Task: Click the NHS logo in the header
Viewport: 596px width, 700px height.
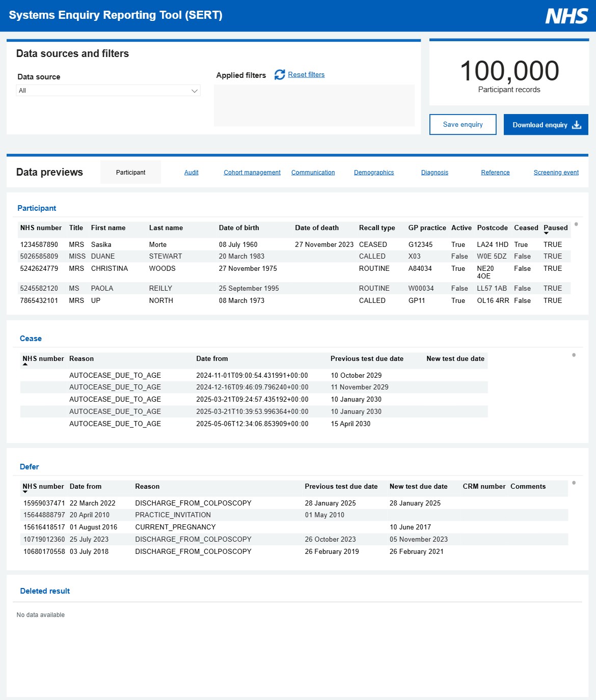Action: (x=566, y=16)
